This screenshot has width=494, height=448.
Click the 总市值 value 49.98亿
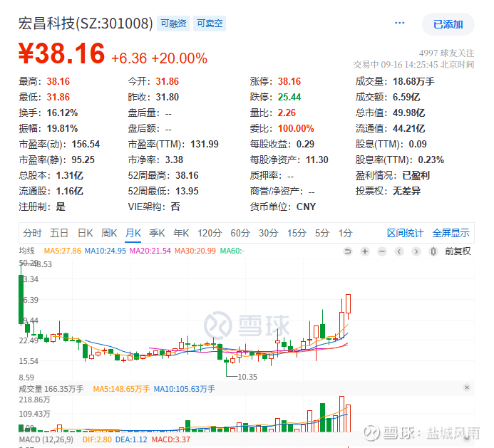[408, 113]
